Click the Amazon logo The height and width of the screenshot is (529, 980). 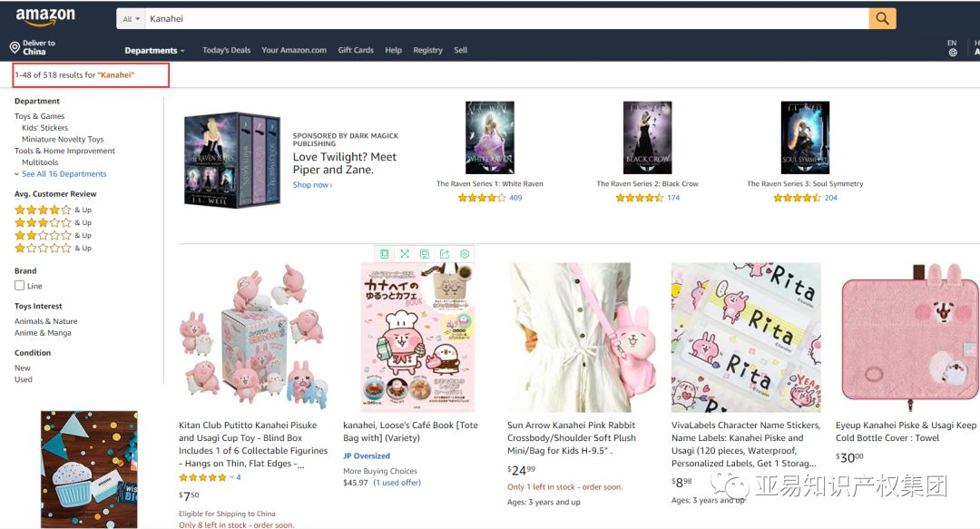pyautogui.click(x=45, y=17)
